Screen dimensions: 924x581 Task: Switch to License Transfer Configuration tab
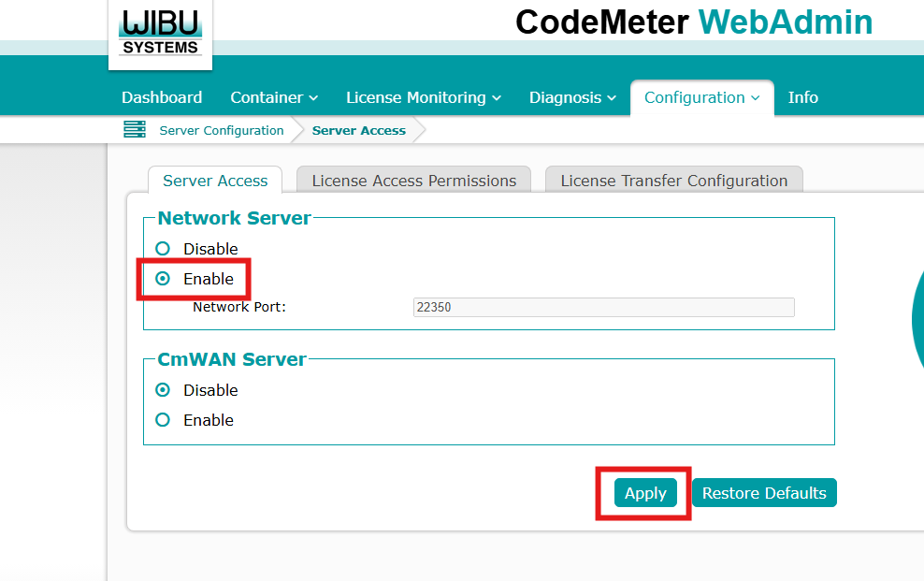click(673, 181)
